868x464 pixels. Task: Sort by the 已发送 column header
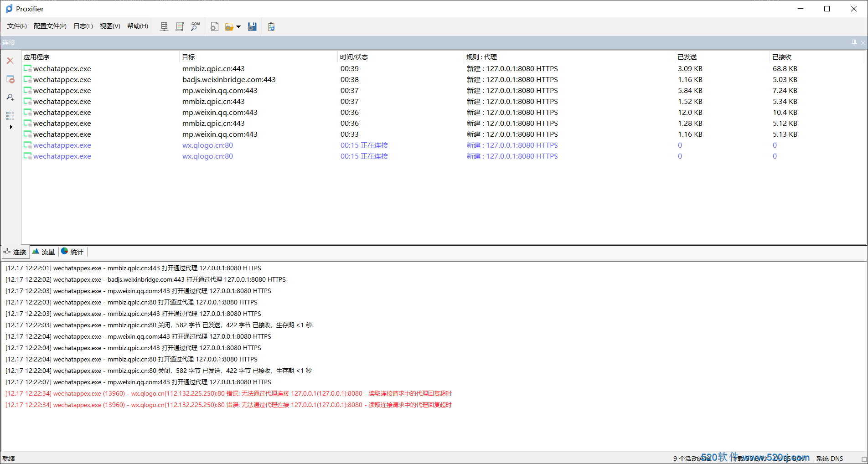[x=722, y=57]
